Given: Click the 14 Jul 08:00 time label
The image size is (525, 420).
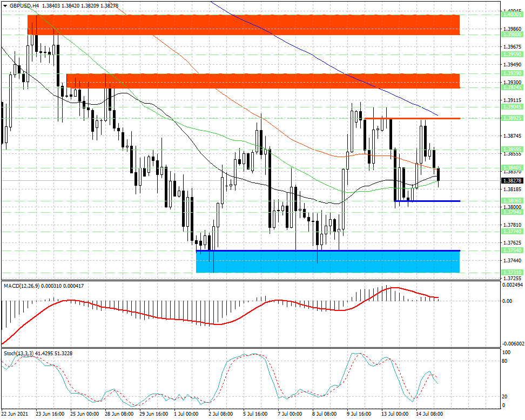Looking at the screenshot, I should tap(430, 414).
